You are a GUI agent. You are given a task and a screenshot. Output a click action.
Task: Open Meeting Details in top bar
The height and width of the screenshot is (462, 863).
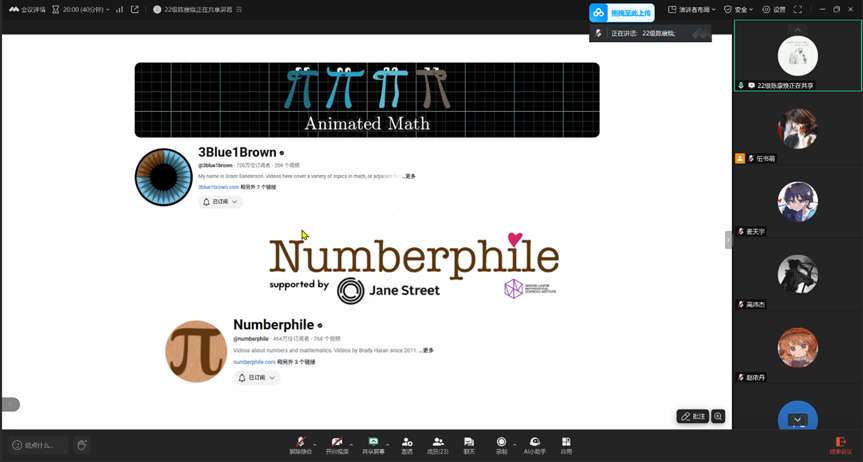point(27,9)
